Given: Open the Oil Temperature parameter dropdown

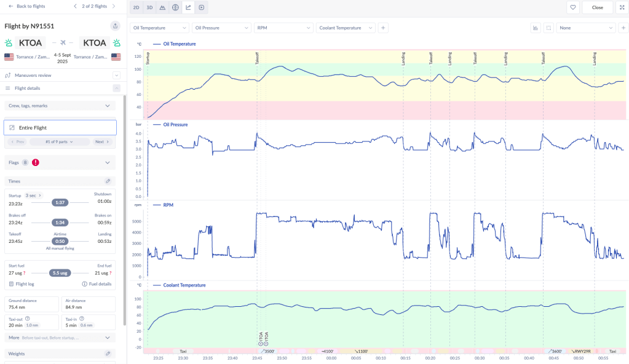Looking at the screenshot, I should pos(159,28).
